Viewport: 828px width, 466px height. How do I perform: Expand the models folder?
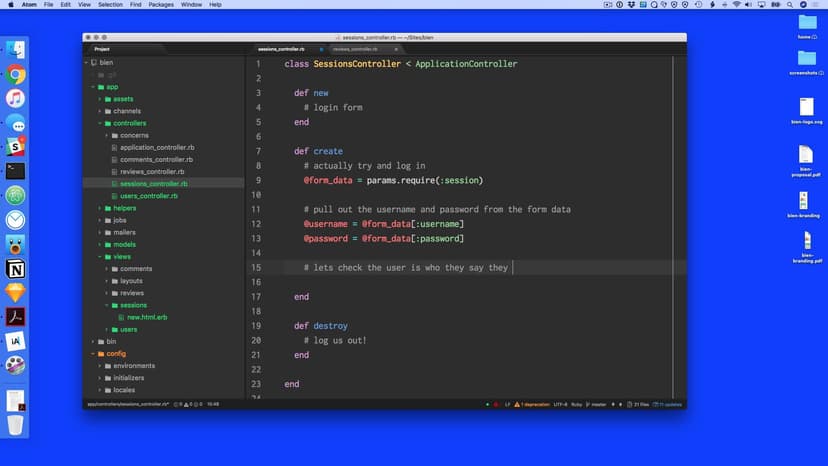(100, 244)
